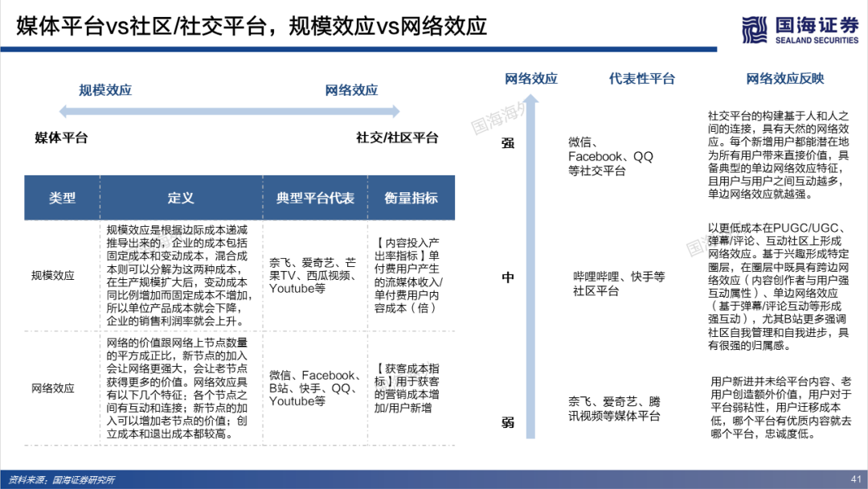Click the 类型 table header
This screenshot has height=489, width=868.
click(x=62, y=198)
